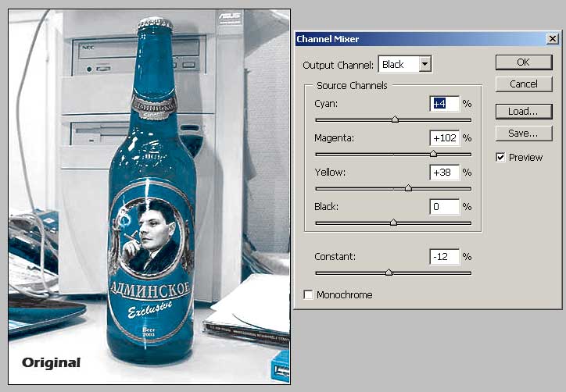Click the Constant slider handle
This screenshot has width=566, height=392.
(x=389, y=273)
